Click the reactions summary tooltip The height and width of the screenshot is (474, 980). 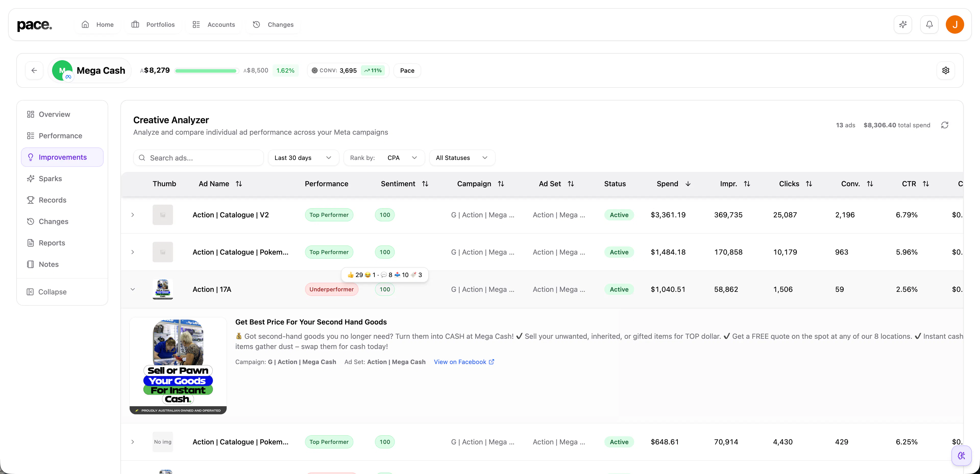(385, 275)
